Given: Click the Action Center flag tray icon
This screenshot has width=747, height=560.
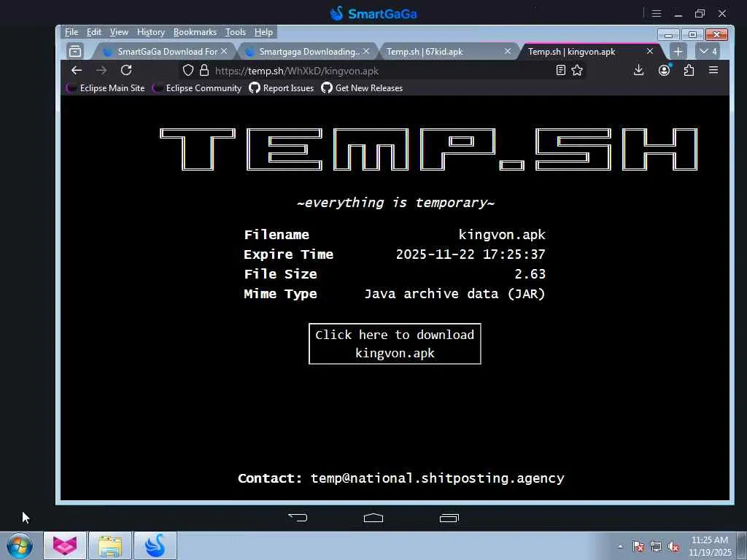Looking at the screenshot, I should [638, 546].
